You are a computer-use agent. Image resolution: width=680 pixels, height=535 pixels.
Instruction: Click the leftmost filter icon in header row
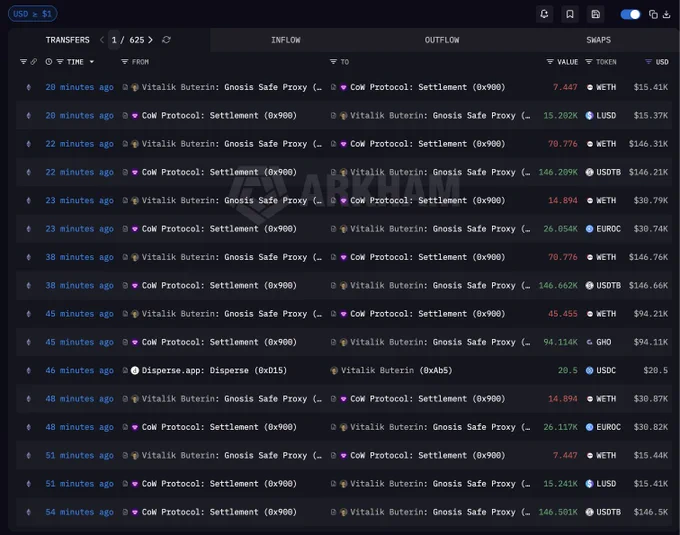[x=23, y=62]
